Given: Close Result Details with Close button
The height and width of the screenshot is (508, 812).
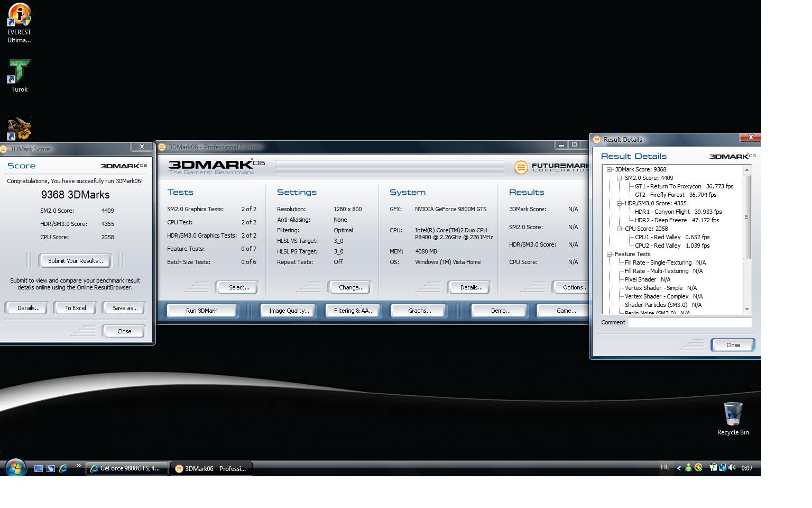Looking at the screenshot, I should [733, 345].
